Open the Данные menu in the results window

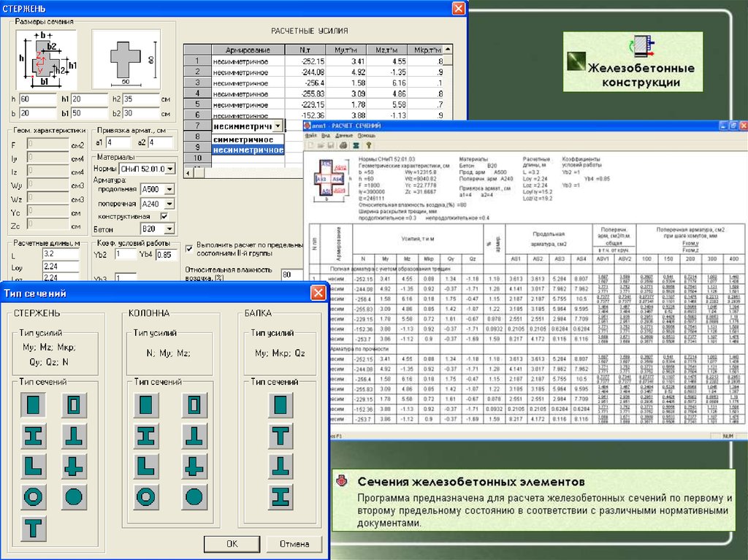click(344, 136)
